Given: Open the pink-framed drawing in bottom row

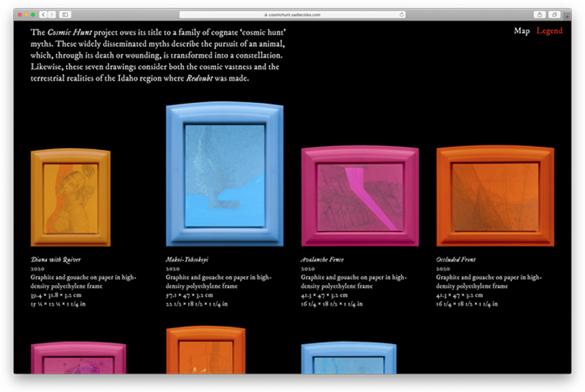Looking at the screenshot, I should click(x=78, y=358).
